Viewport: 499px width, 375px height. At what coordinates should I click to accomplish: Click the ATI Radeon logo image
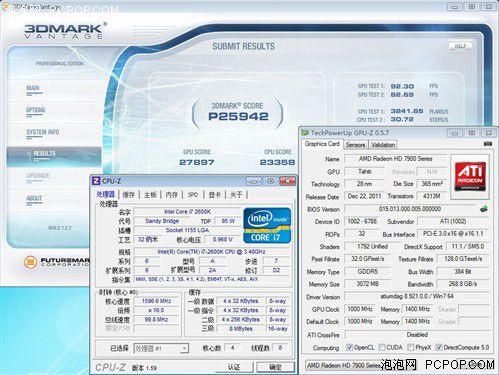470,176
